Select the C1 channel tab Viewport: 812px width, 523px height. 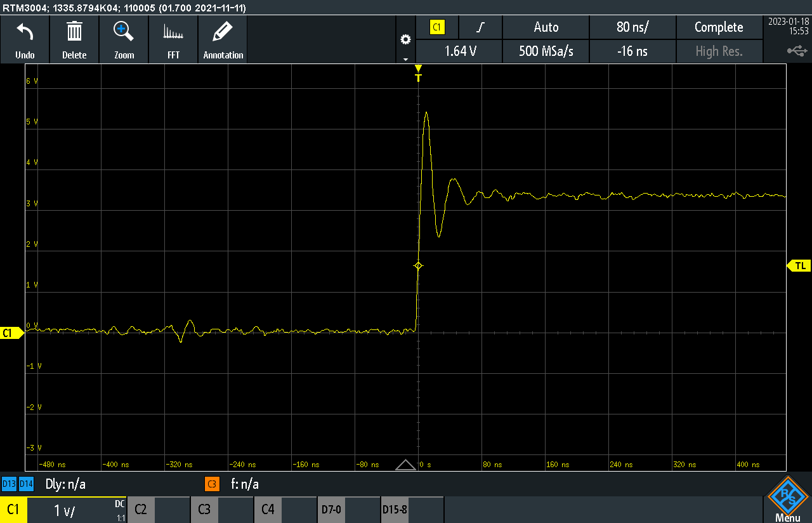coord(13,509)
